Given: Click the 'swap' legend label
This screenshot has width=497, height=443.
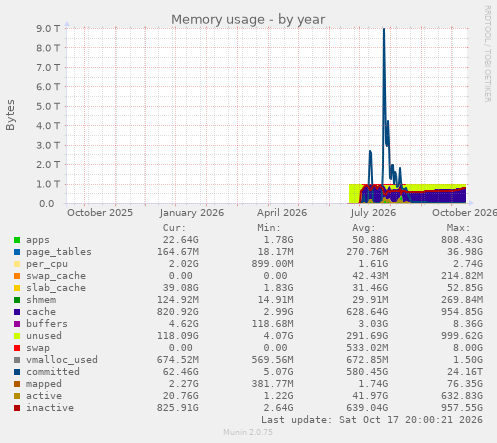Looking at the screenshot, I should 38,348.
